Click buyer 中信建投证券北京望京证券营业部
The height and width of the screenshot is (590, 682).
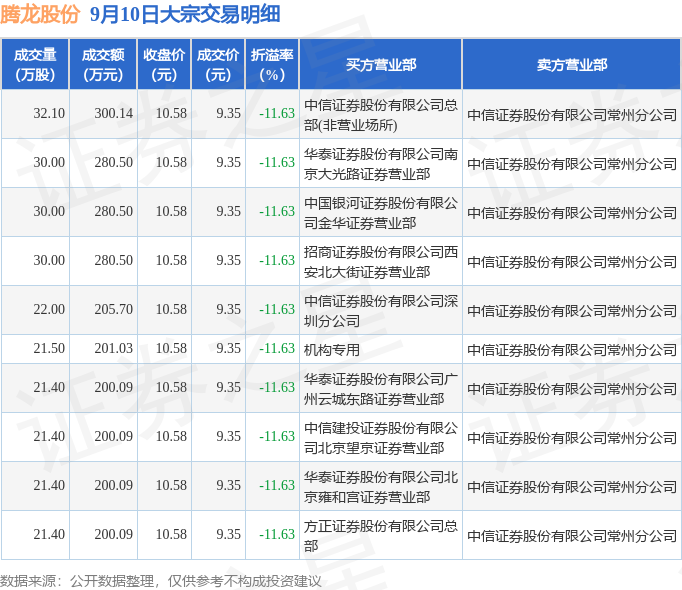[x=381, y=438]
